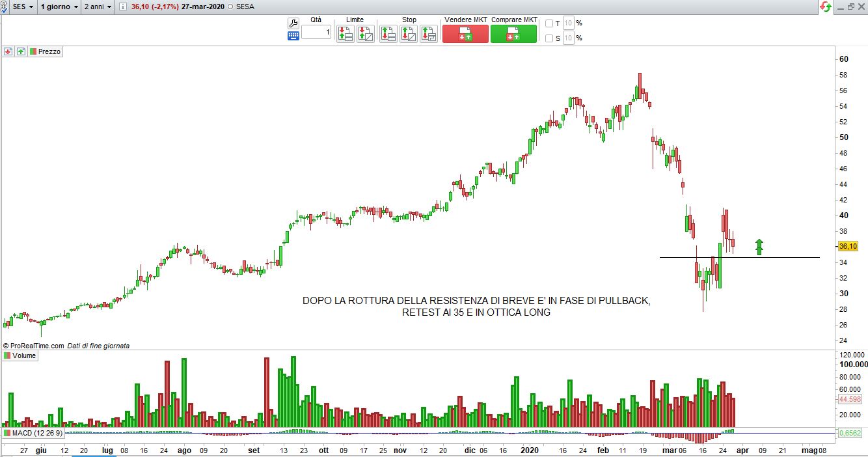
Task: Click the red-green trading mode arrows icon
Action: point(824,7)
